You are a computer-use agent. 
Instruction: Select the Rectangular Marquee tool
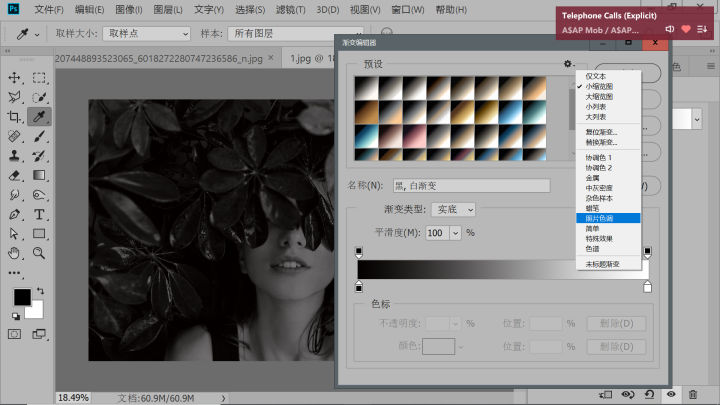click(x=41, y=77)
